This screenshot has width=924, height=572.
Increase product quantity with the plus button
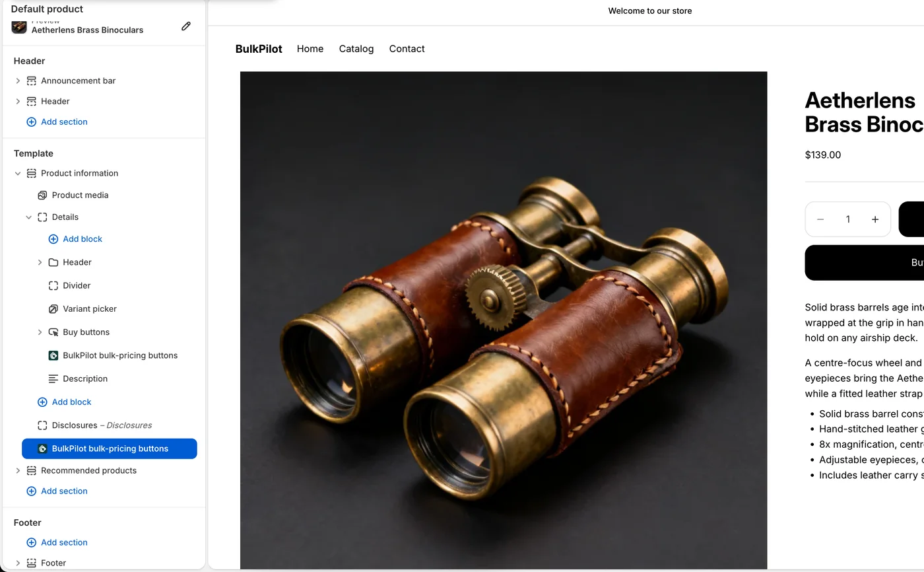875,219
